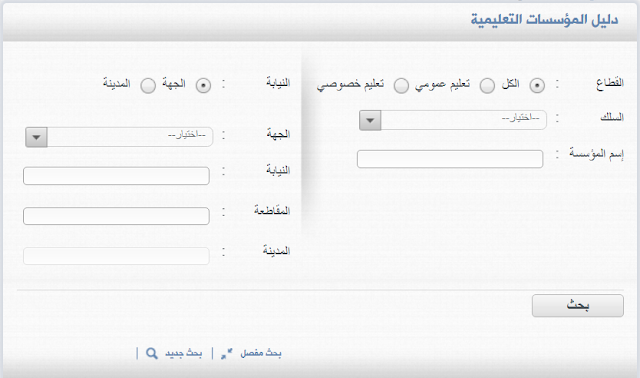Viewport: 640px width, 378px height.
Task: Click the collapse arrows icon beside بحث مفصل
Action: (x=227, y=354)
